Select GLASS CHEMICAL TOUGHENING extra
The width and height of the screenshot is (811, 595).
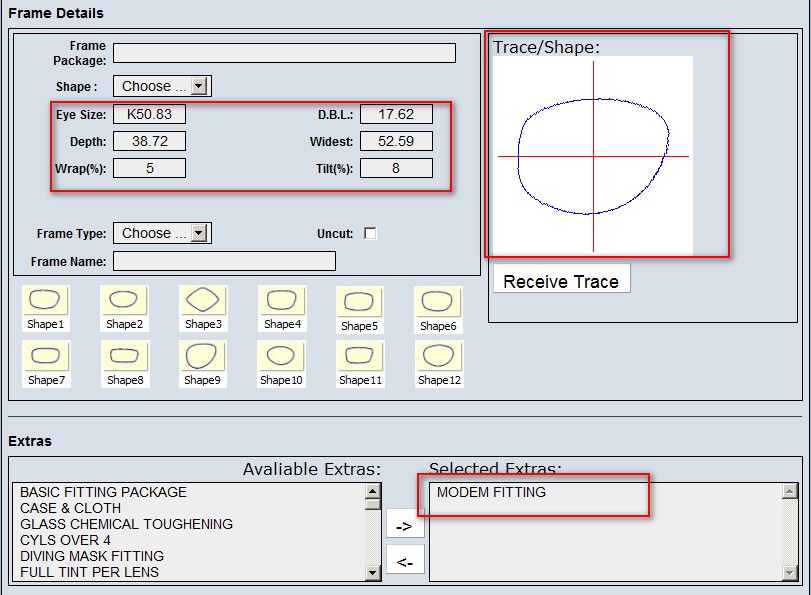(126, 524)
